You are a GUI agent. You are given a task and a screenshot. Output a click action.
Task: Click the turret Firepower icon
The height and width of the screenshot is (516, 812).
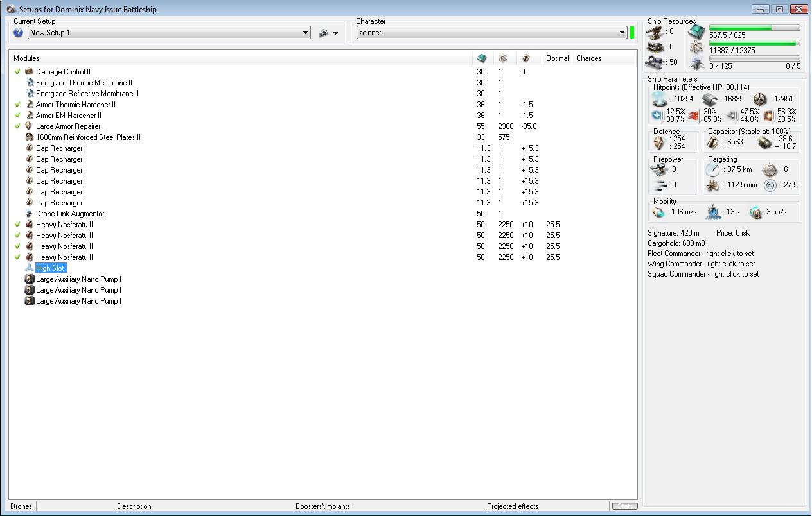[x=660, y=169]
